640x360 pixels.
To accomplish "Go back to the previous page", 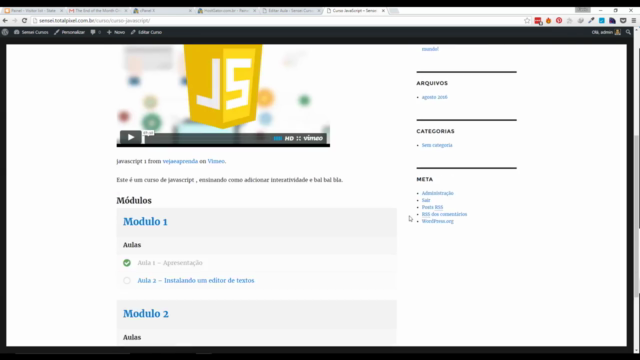I will (5, 20).
